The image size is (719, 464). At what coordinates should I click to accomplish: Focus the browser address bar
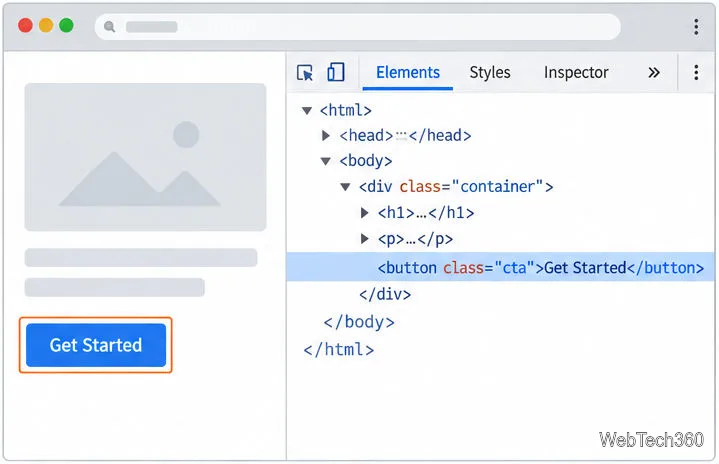pyautogui.click(x=358, y=27)
